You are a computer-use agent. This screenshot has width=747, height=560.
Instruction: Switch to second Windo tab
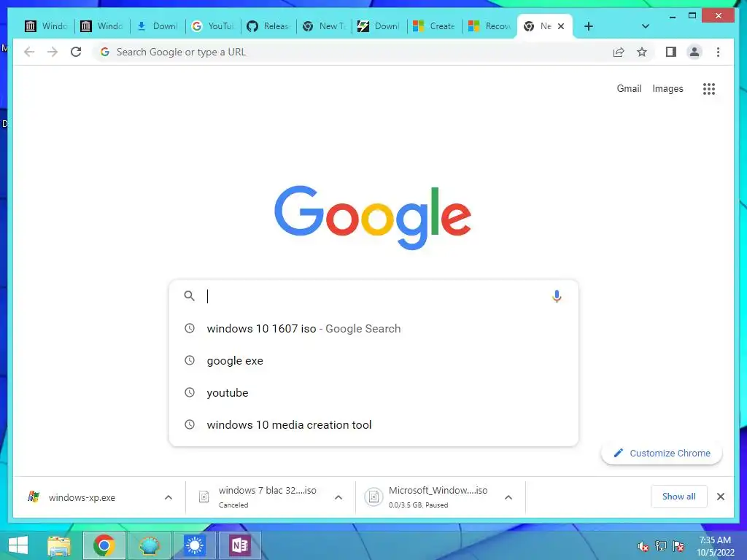coord(101,26)
